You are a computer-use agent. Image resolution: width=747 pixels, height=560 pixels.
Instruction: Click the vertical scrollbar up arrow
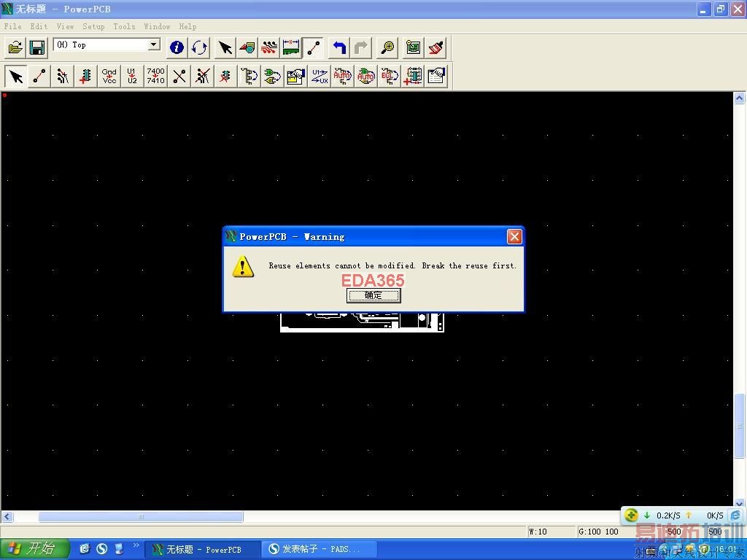coord(740,98)
